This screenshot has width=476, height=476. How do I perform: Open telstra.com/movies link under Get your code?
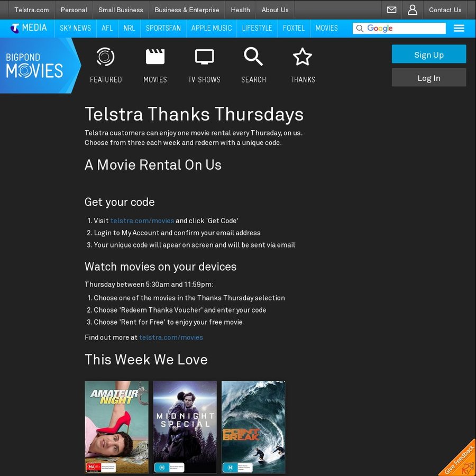[x=142, y=221]
